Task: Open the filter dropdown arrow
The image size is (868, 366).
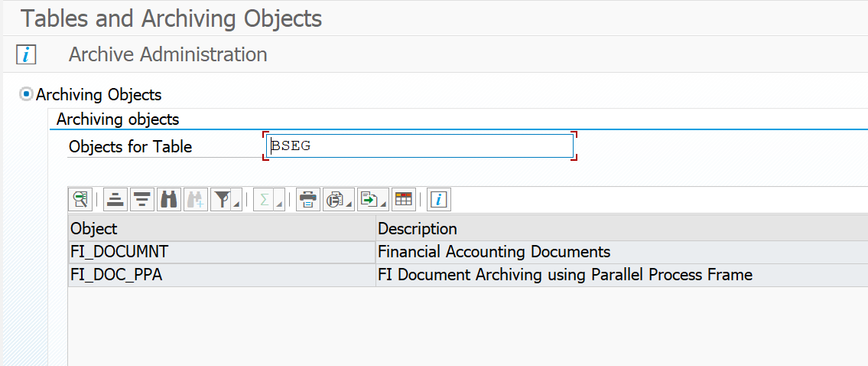Action: click(236, 204)
